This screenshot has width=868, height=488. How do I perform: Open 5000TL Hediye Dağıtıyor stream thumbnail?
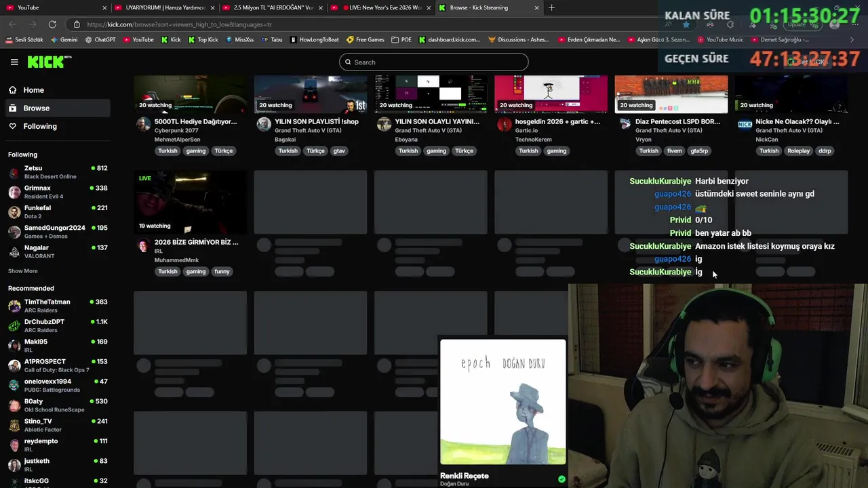191,94
